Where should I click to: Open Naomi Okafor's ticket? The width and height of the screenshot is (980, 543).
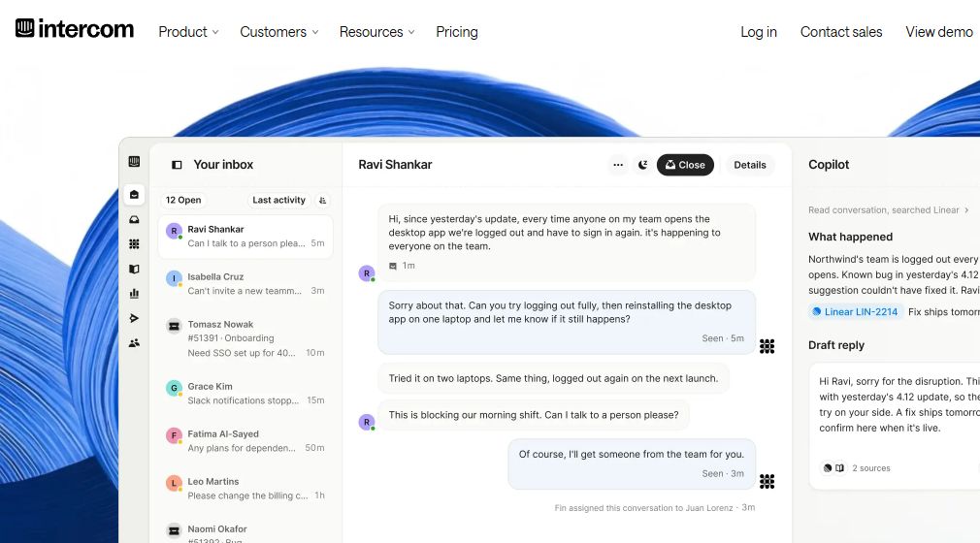click(245, 529)
